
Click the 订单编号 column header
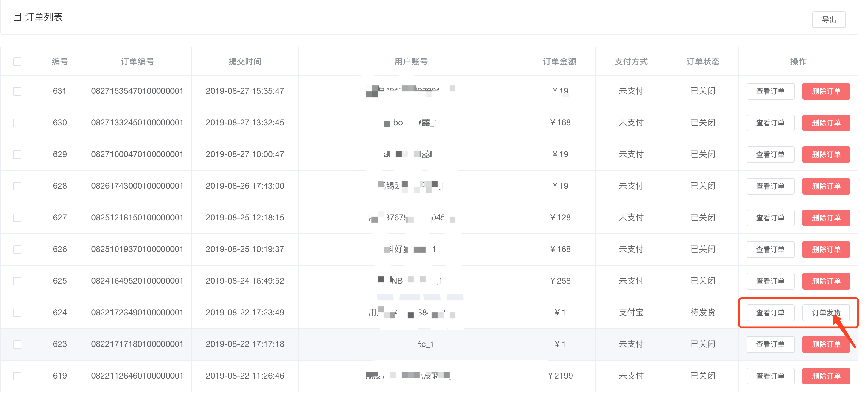tap(138, 61)
